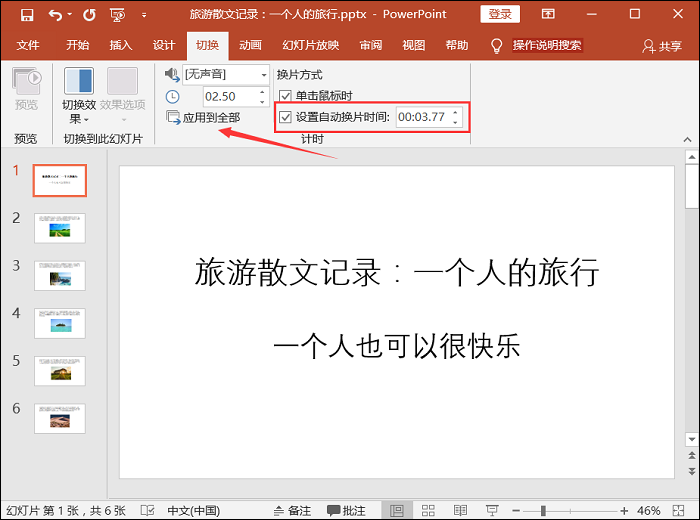Open the ribbon display options icon
700x520 pixels.
548,15
